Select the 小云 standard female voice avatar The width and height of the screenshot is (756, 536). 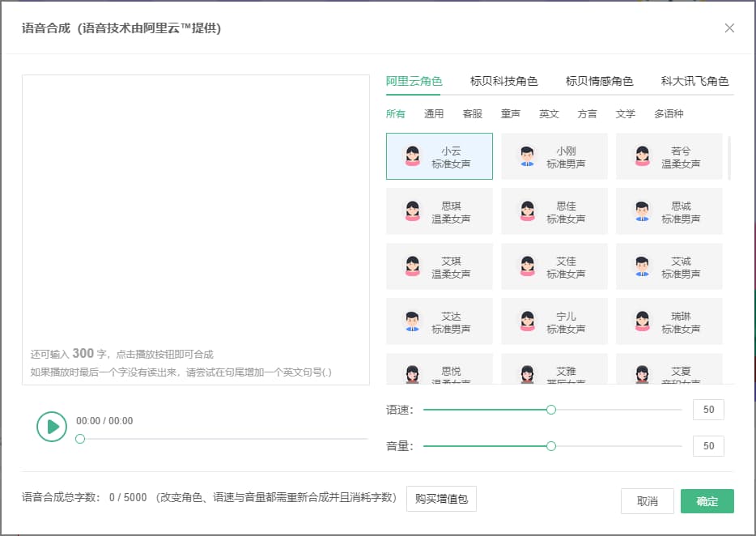(413, 156)
